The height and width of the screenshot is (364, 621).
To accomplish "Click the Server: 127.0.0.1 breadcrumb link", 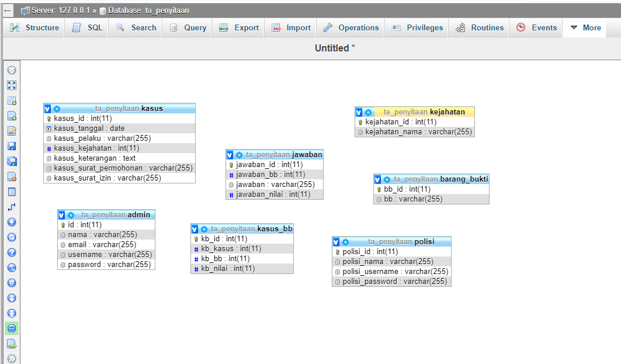I will coord(61,11).
